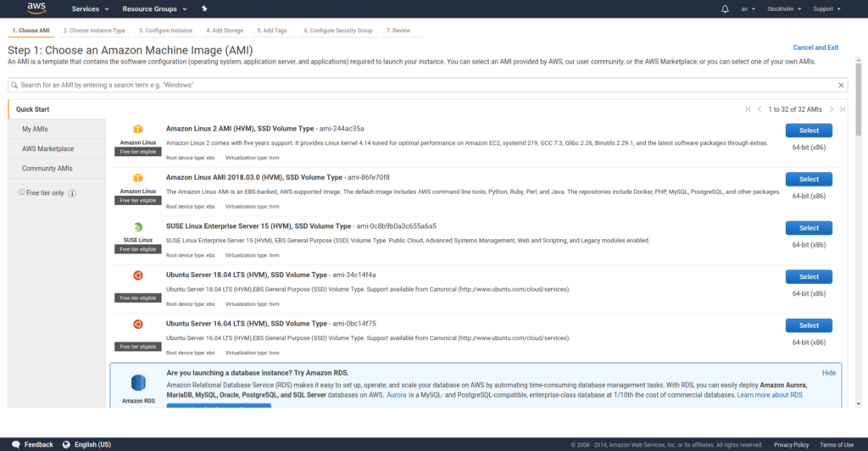Screen dimensions: 868x451
Task: Open Privacy Policy link
Action: [791, 445]
